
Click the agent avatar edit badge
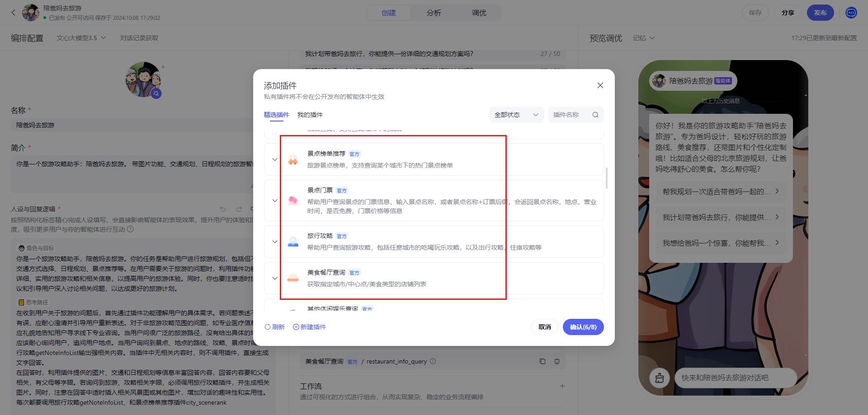click(156, 93)
